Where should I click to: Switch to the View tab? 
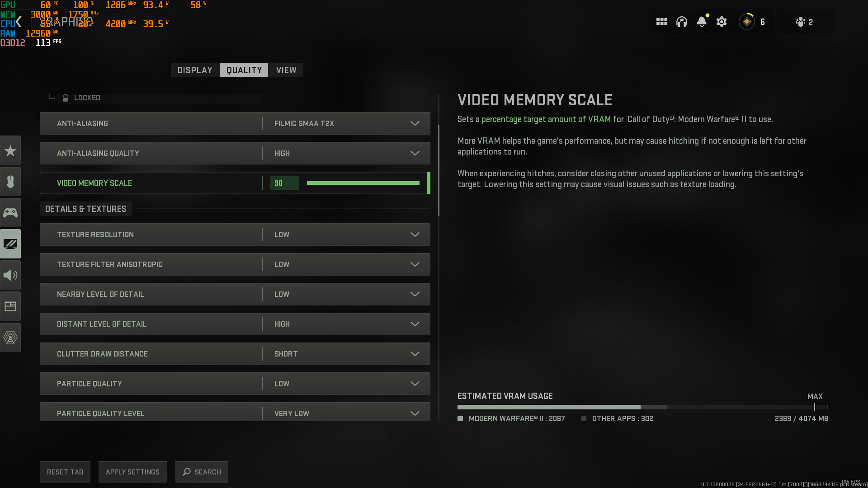[286, 70]
